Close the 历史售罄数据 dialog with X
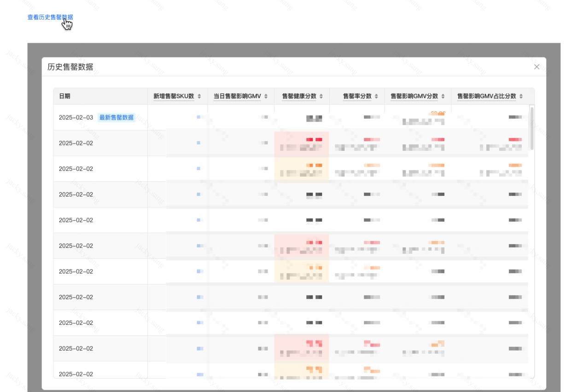Viewport: 577px width, 392px height. (x=536, y=67)
